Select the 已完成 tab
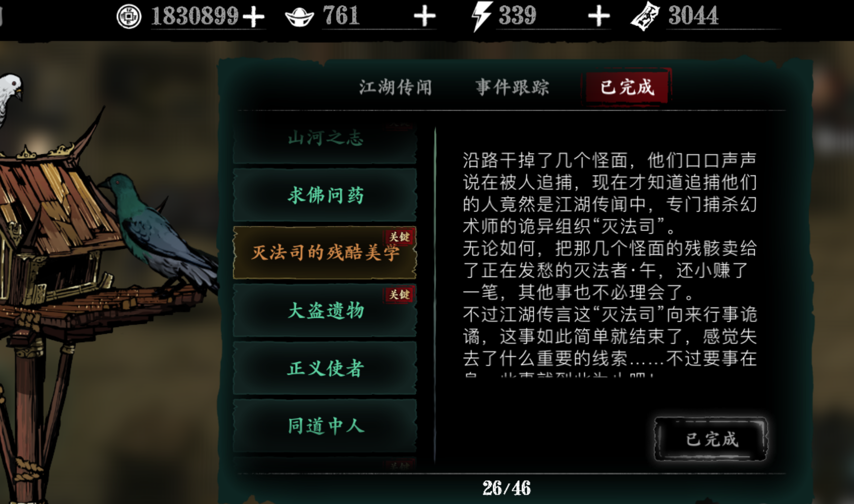This screenshot has height=504, width=854. (x=627, y=87)
